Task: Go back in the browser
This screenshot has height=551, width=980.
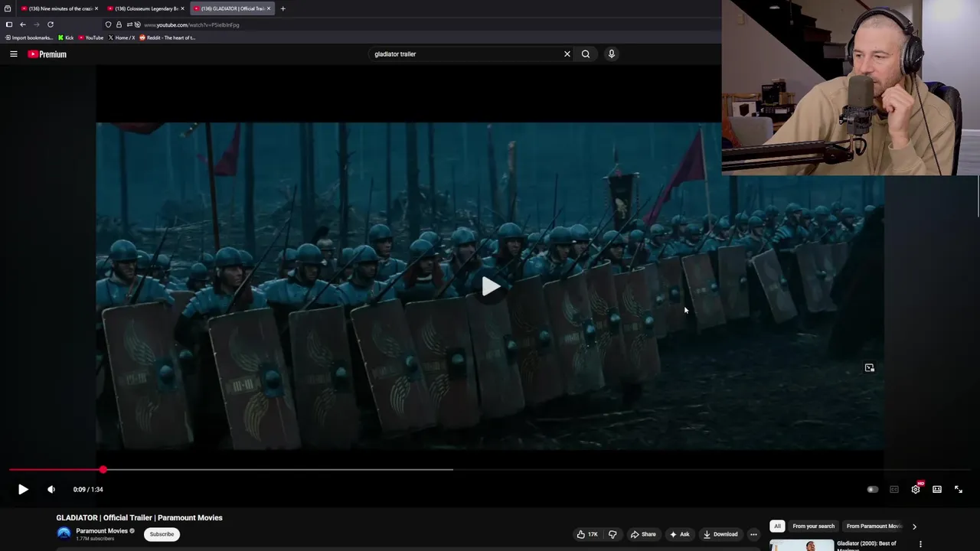Action: 22,24
